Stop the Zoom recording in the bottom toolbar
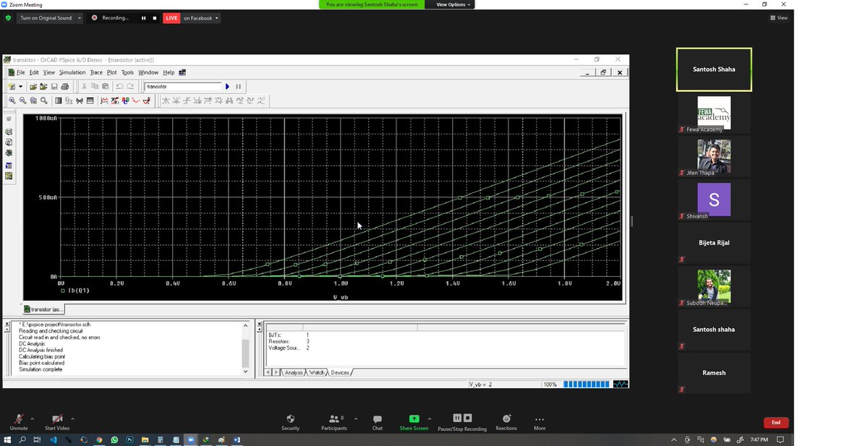The image size is (868, 446). point(468,418)
